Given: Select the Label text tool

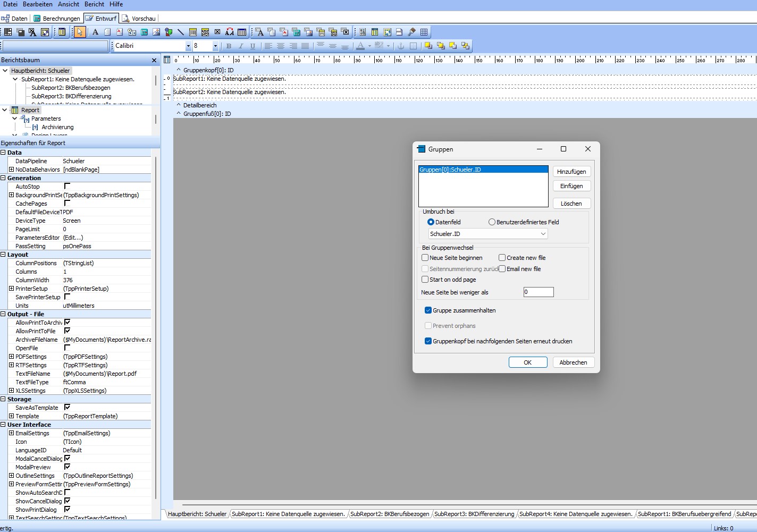Looking at the screenshot, I should coord(95,32).
